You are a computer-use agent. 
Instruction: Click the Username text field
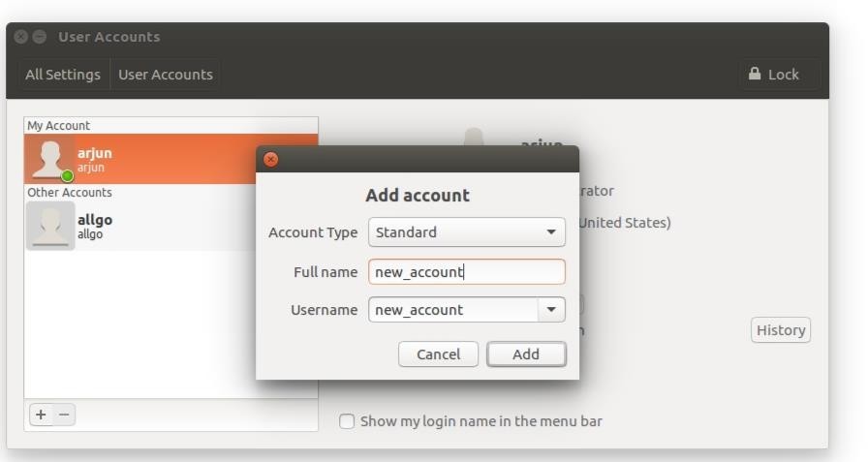point(453,309)
